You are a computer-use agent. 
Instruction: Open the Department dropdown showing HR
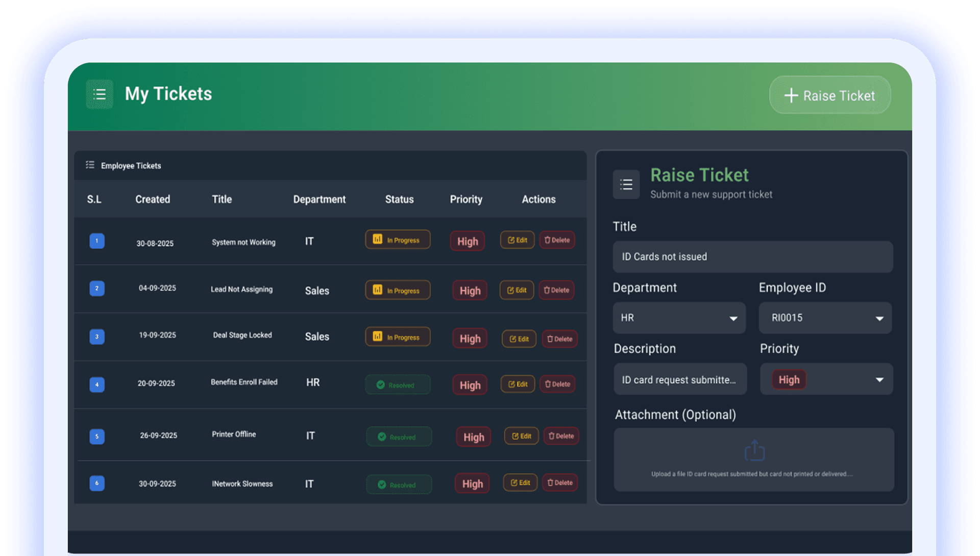pyautogui.click(x=679, y=318)
